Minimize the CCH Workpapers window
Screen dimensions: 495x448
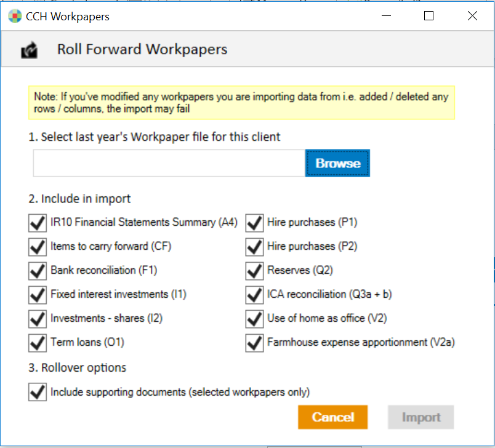click(386, 16)
